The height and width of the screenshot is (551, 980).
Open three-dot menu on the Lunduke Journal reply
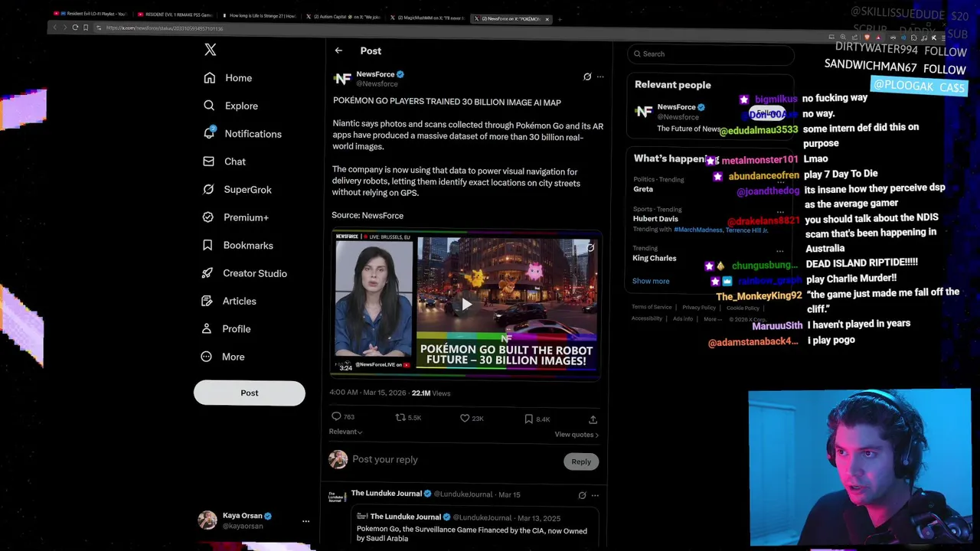(595, 495)
